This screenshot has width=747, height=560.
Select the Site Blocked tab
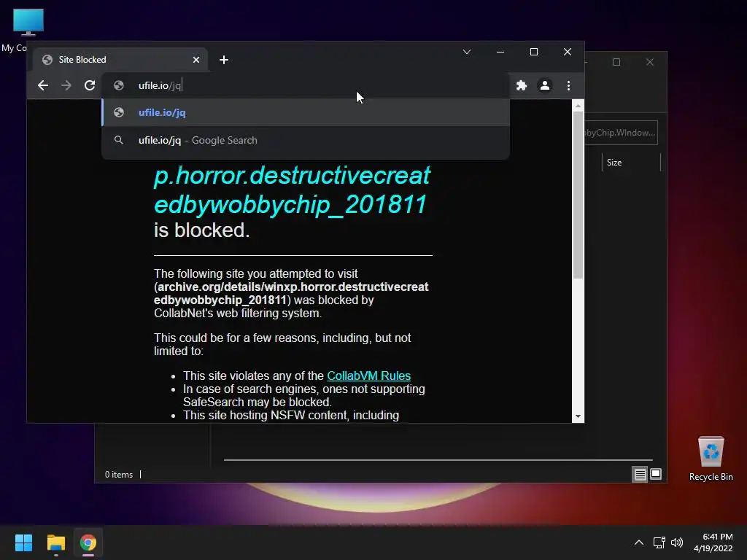coord(120,60)
